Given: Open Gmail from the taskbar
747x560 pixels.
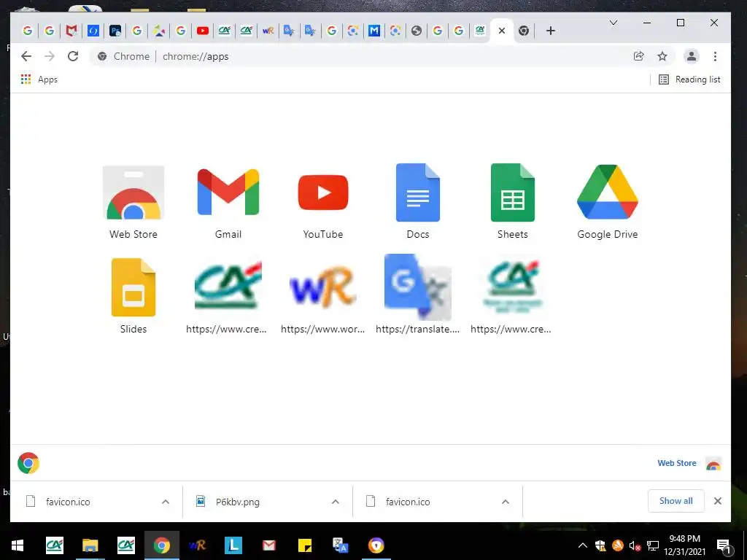Looking at the screenshot, I should (x=268, y=545).
